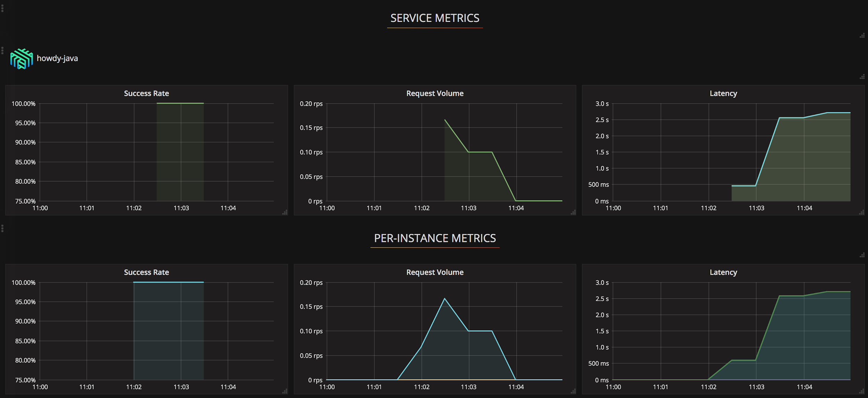The image size is (868, 398).
Task: Click the SERVICE METRICS heading text
Action: pos(435,18)
